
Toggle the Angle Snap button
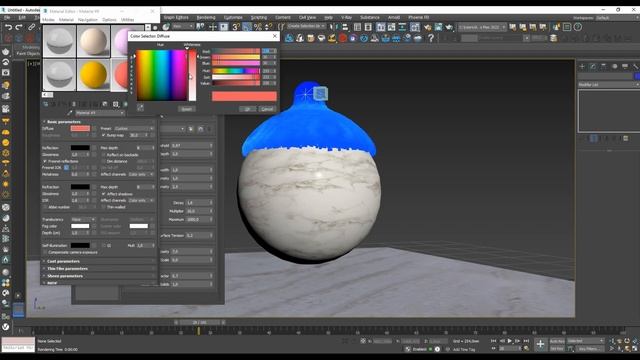[x=247, y=27]
